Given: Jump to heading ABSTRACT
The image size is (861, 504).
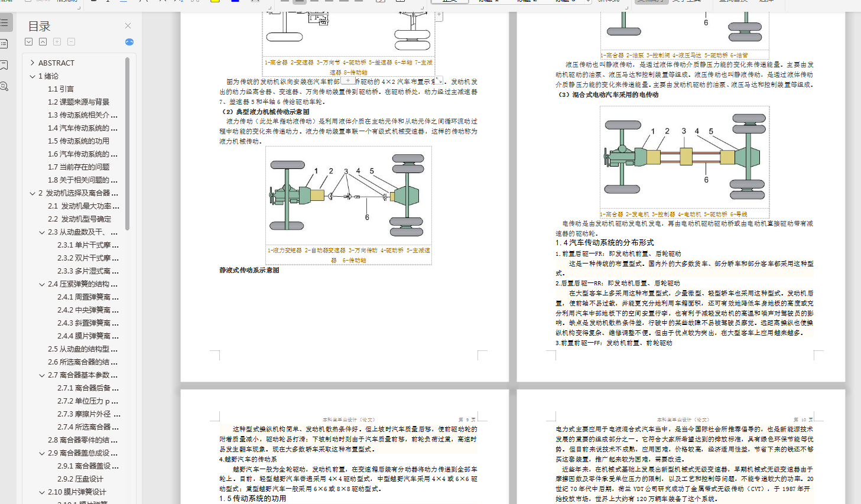Looking at the screenshot, I should (x=56, y=63).
